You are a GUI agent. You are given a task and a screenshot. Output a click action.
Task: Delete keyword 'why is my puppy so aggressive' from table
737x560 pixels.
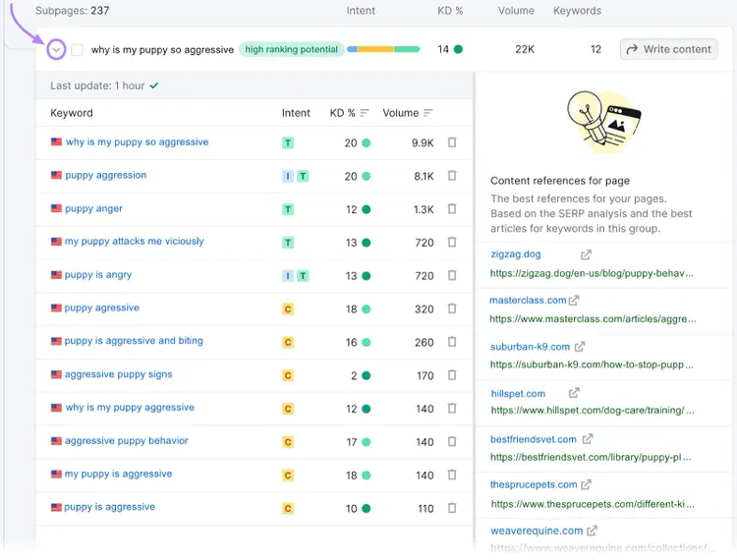[452, 142]
